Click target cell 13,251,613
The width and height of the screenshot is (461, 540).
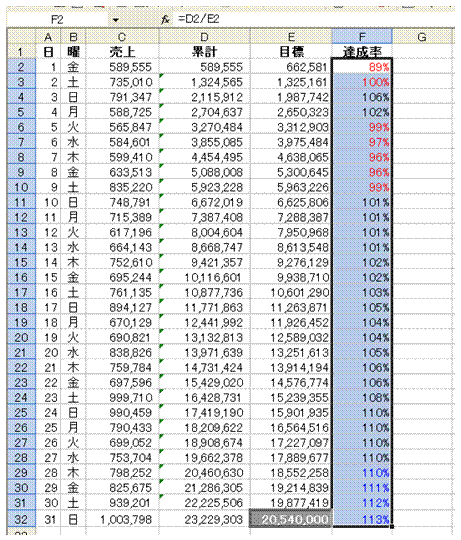point(291,352)
